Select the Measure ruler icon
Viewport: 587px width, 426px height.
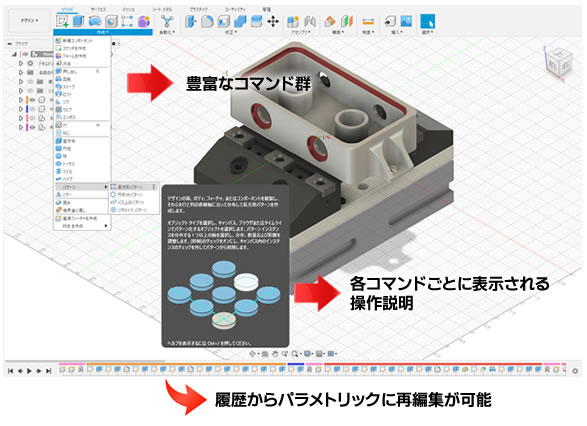[368, 21]
